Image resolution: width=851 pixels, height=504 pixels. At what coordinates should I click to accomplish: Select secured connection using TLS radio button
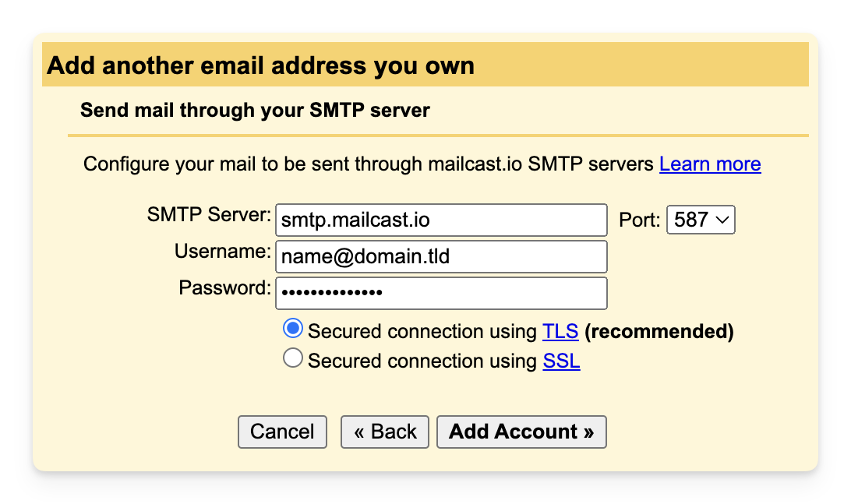(x=293, y=329)
